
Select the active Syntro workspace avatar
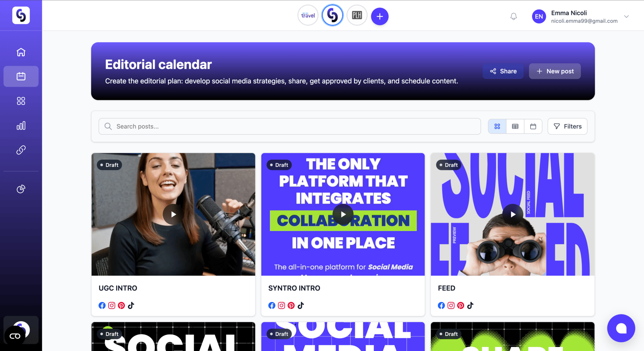pyautogui.click(x=332, y=15)
